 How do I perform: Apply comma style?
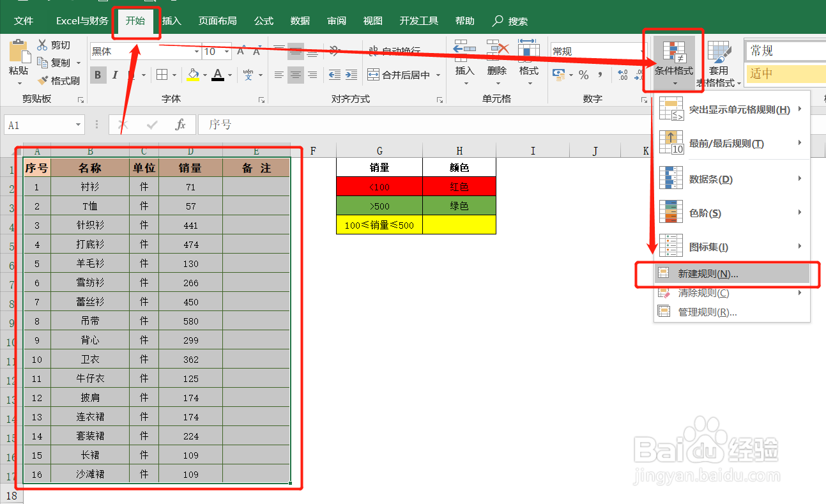tap(600, 75)
